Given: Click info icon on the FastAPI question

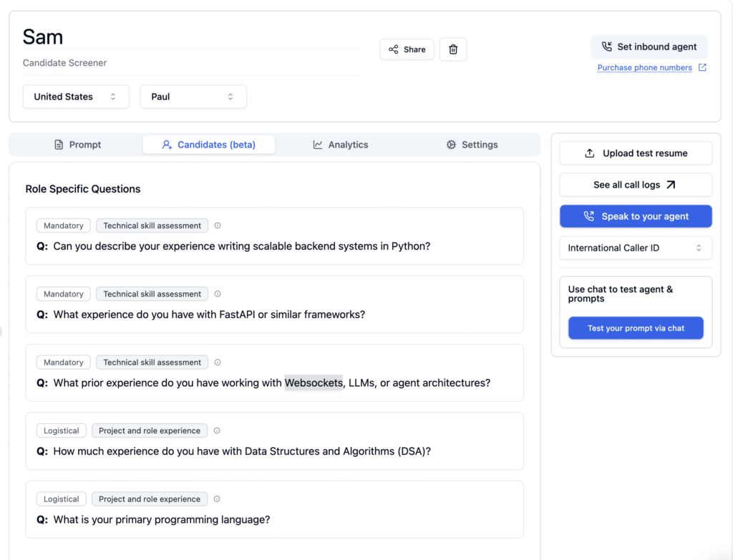Looking at the screenshot, I should (218, 294).
